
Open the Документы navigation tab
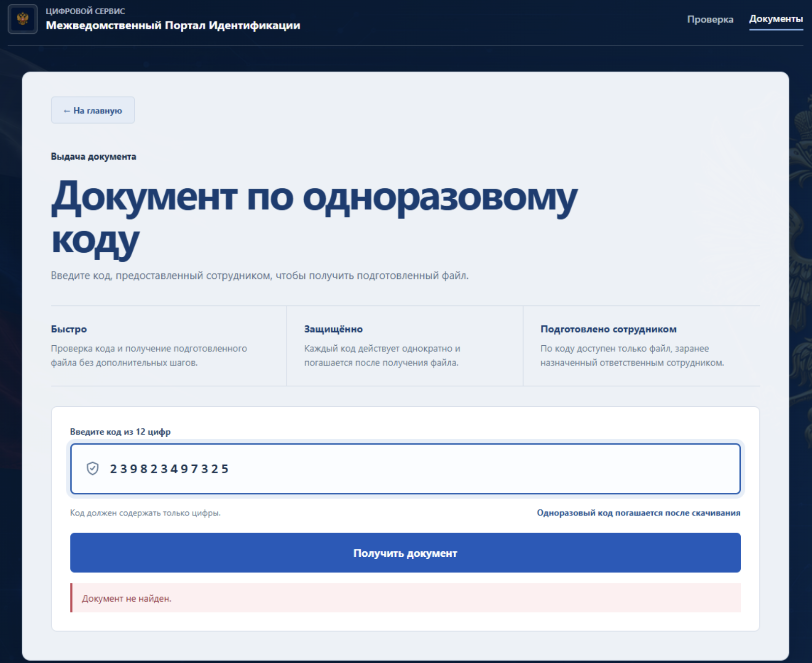776,19
